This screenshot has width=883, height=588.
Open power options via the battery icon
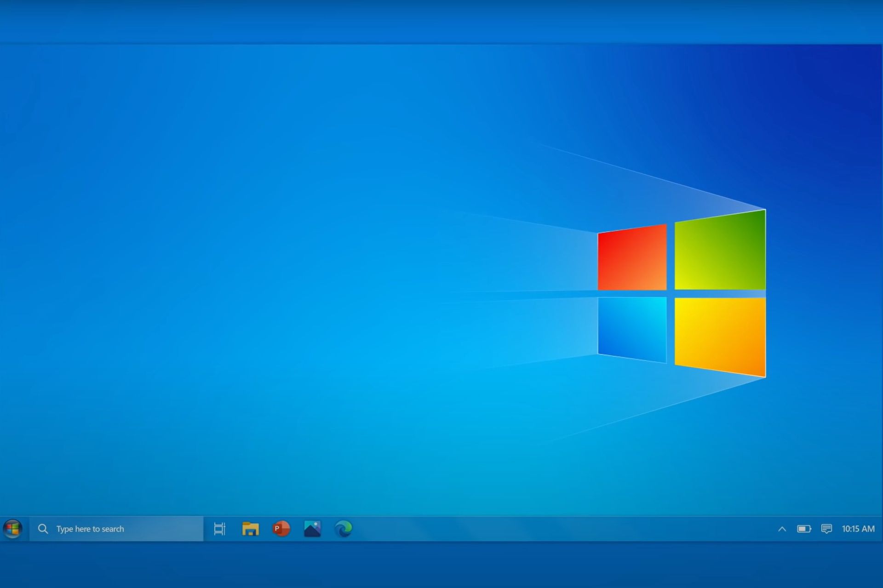(804, 529)
